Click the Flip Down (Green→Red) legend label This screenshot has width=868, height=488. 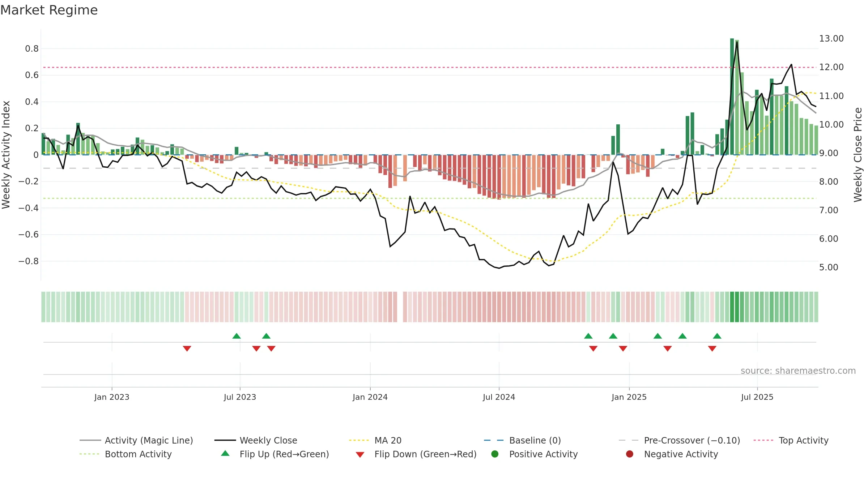(x=425, y=454)
